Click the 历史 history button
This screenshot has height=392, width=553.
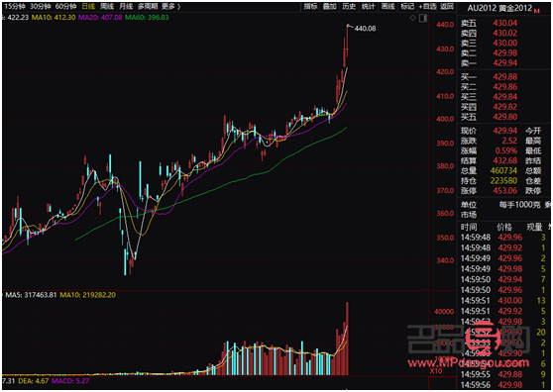pyautogui.click(x=349, y=7)
